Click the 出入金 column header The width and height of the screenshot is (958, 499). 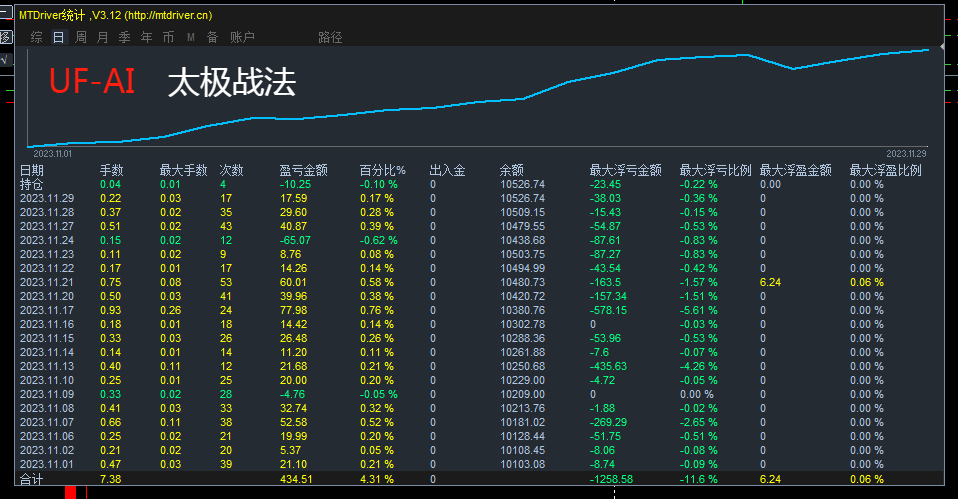448,170
